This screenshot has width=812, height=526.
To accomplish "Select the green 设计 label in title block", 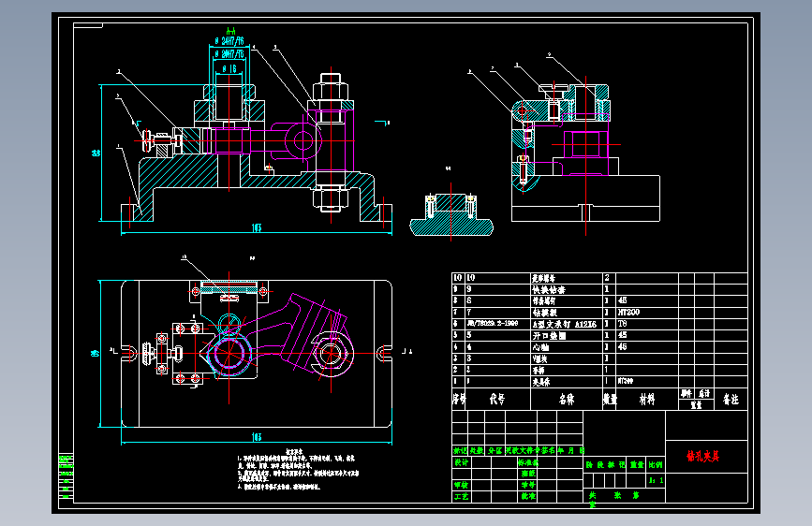I will [x=462, y=461].
